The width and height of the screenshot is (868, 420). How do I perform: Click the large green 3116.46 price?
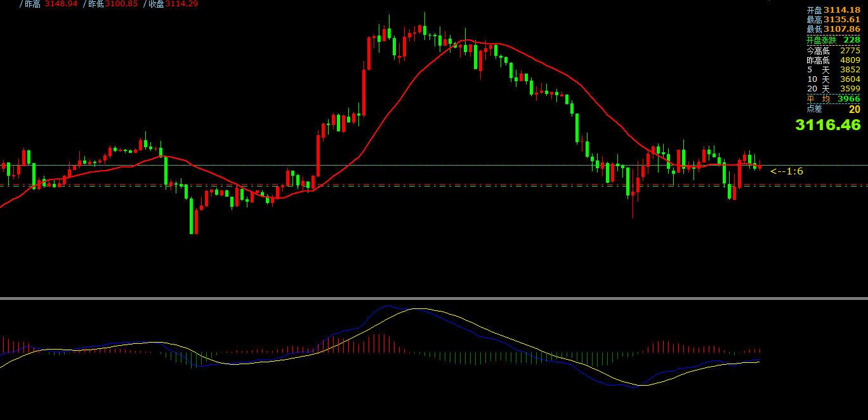827,125
